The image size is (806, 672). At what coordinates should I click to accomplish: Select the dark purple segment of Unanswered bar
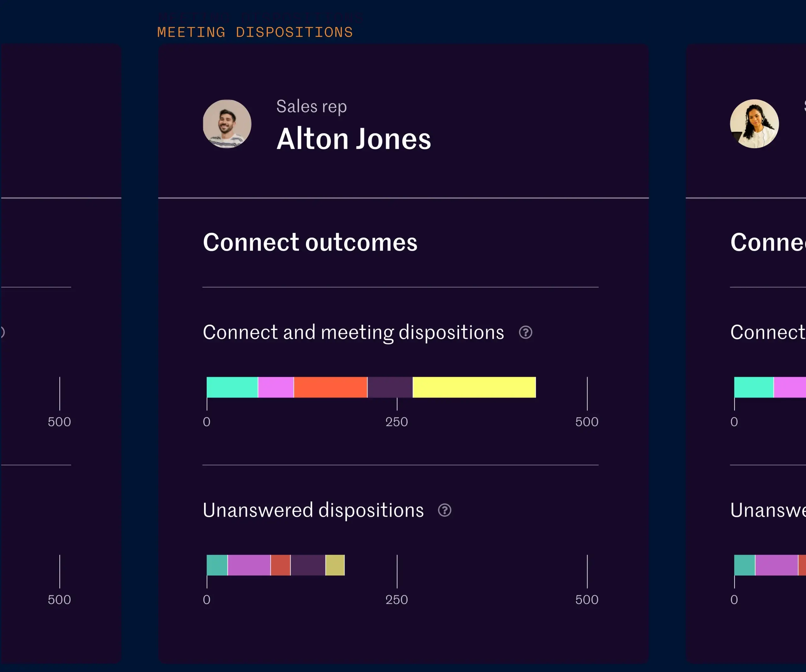(x=308, y=565)
